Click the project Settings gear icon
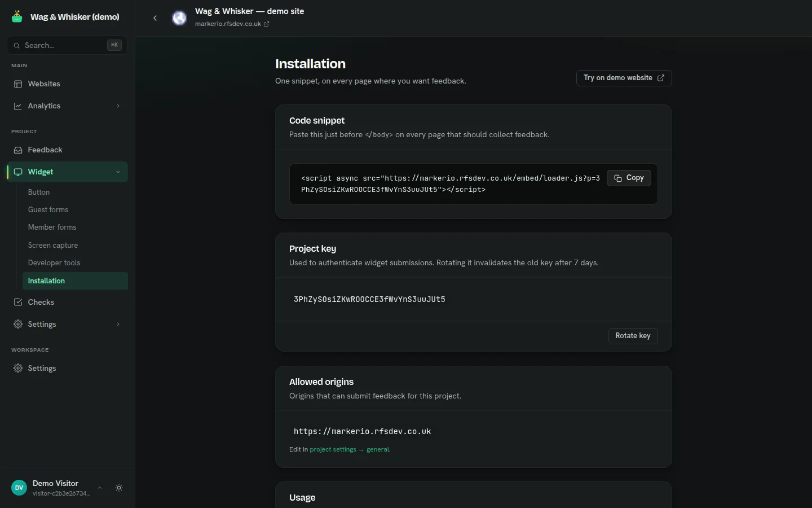 pyautogui.click(x=18, y=325)
